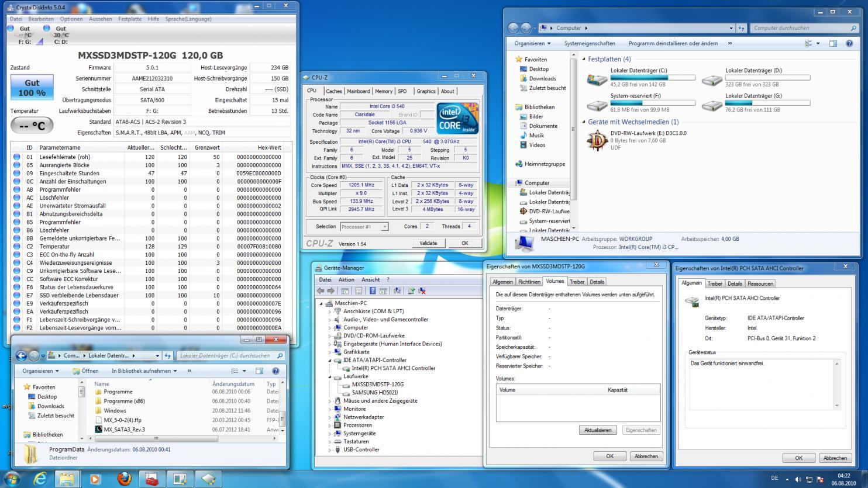Viewport: 868px width, 488px height.
Task: Open Internet Explorer from the taskbar
Action: [x=40, y=479]
